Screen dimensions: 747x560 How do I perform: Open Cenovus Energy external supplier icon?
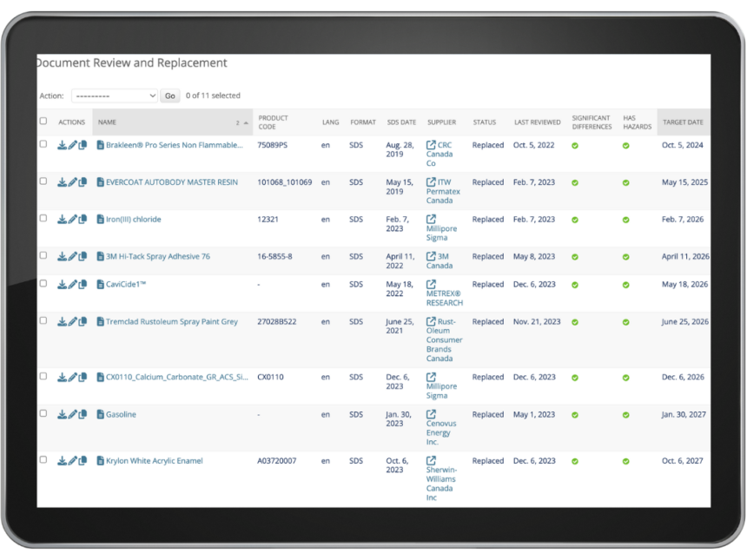(x=431, y=414)
